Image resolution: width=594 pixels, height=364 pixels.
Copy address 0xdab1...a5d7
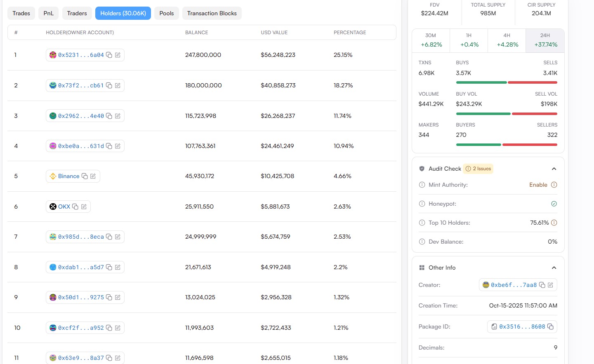[x=109, y=267]
